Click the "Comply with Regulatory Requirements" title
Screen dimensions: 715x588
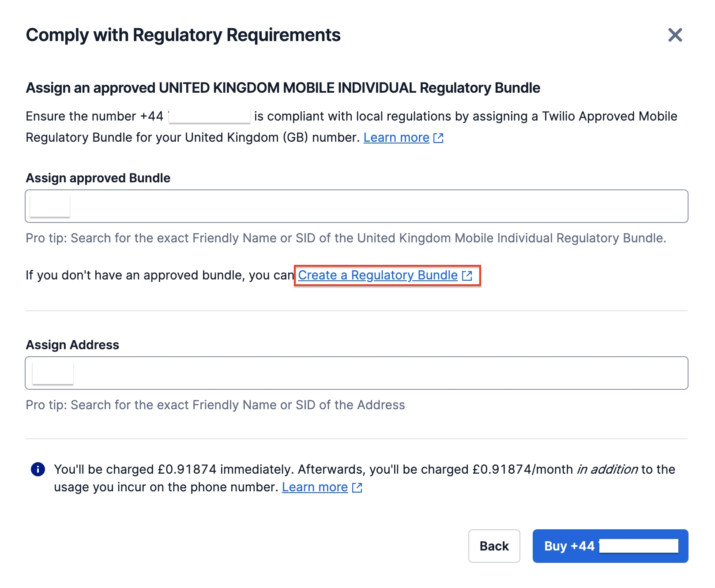click(183, 35)
